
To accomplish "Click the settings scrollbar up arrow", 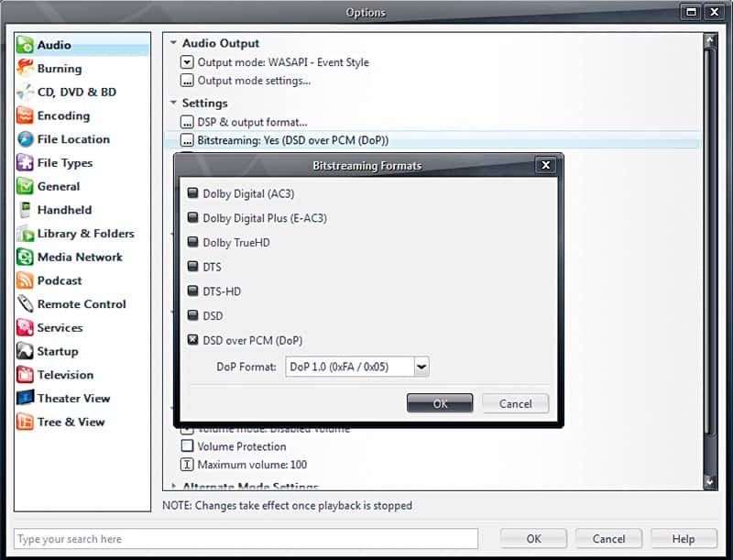I will [x=710, y=40].
